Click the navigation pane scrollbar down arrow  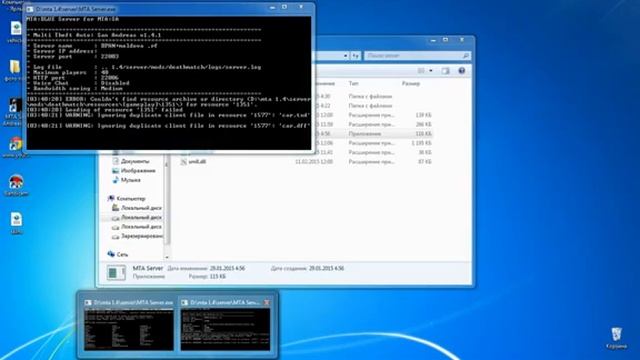(x=167, y=257)
